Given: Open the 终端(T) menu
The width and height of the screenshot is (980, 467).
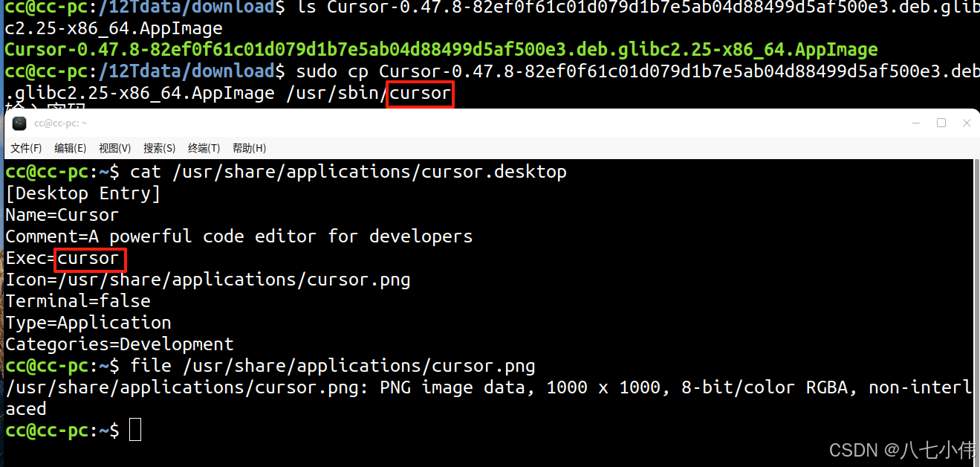Looking at the screenshot, I should pos(204,148).
